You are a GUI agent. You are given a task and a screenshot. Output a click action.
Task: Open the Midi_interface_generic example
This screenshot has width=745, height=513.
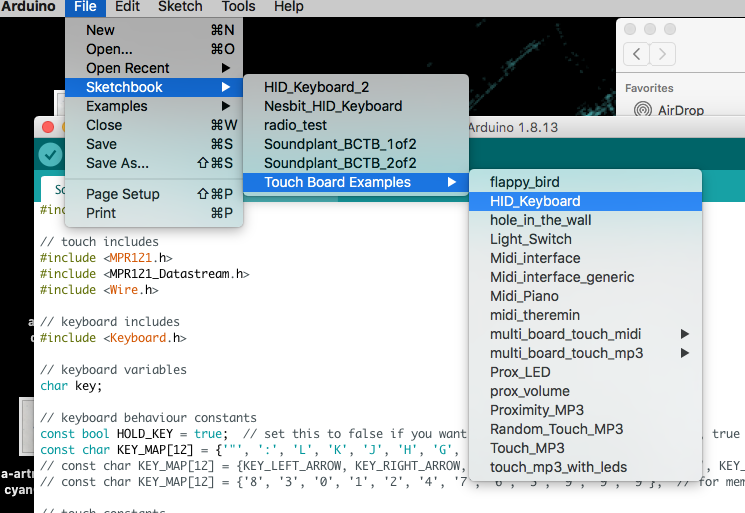585,277
